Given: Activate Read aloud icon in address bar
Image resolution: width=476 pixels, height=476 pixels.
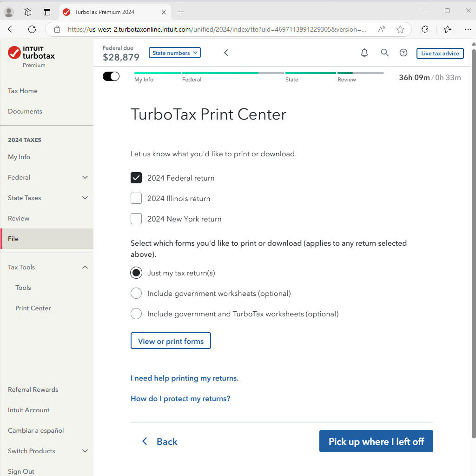Looking at the screenshot, I should [x=382, y=29].
